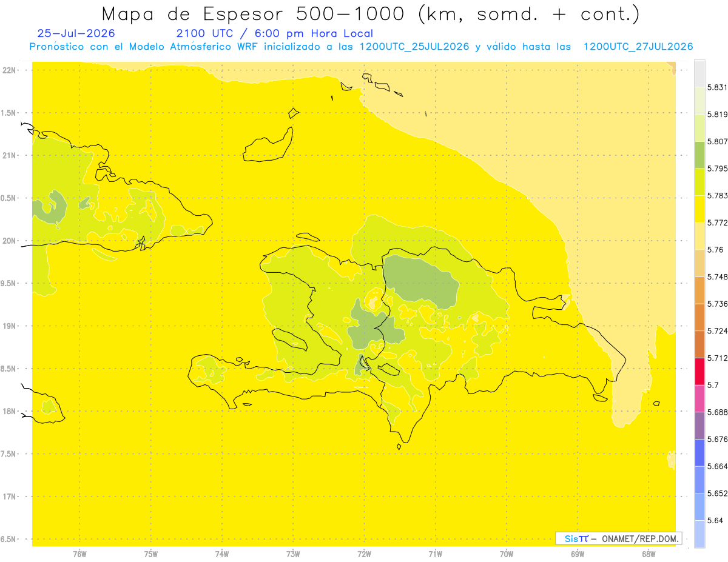The height and width of the screenshot is (562, 728).
Task: Click the 68W longitude label
Action: pyautogui.click(x=649, y=554)
